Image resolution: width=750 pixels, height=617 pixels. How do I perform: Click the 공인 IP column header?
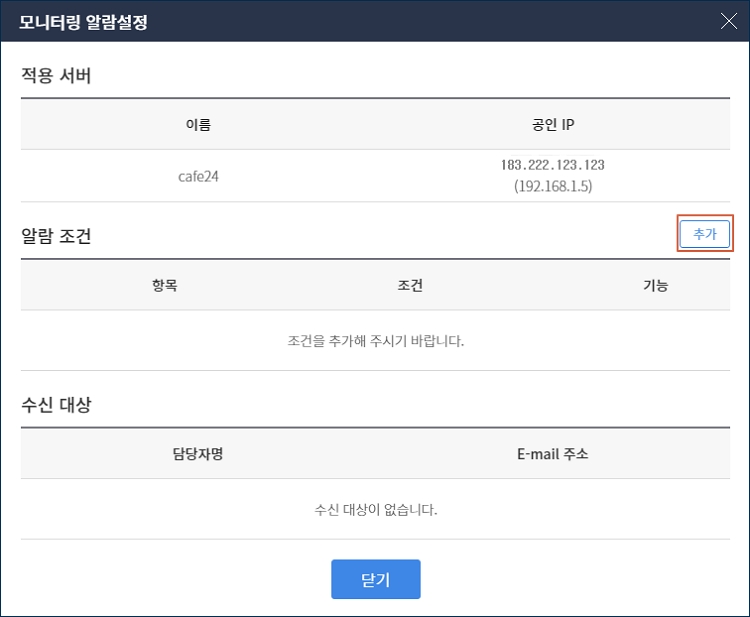pyautogui.click(x=553, y=125)
